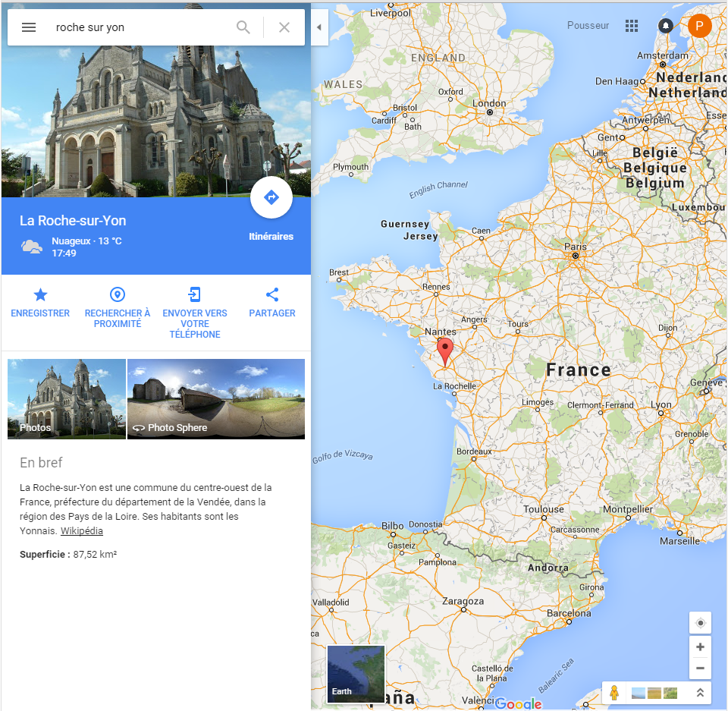Screen dimensions: 728x711
Task: Click the Pousseur user name
Action: point(588,26)
